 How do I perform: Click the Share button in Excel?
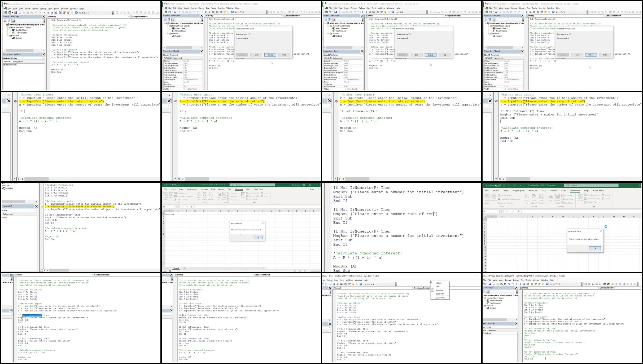[x=311, y=189]
